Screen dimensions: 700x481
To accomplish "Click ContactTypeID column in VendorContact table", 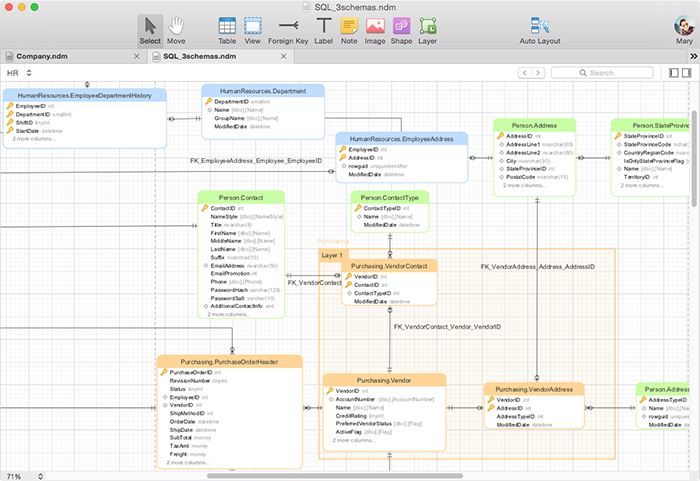I will 373,293.
